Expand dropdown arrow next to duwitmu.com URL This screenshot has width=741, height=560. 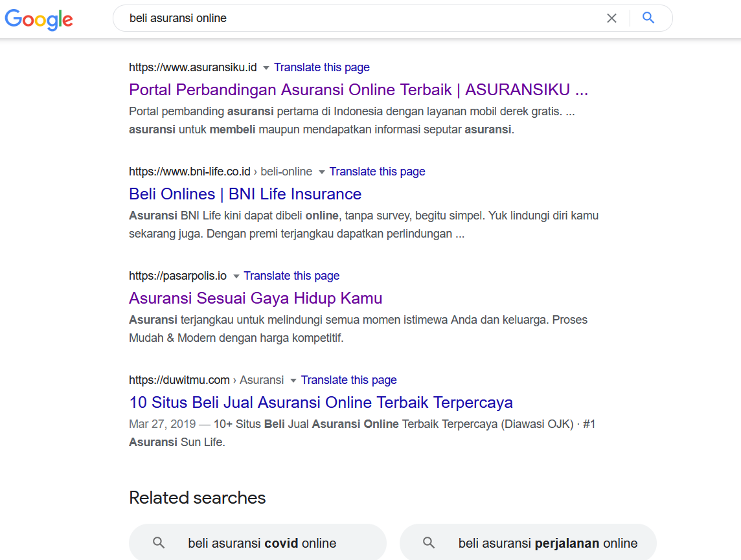(x=293, y=381)
